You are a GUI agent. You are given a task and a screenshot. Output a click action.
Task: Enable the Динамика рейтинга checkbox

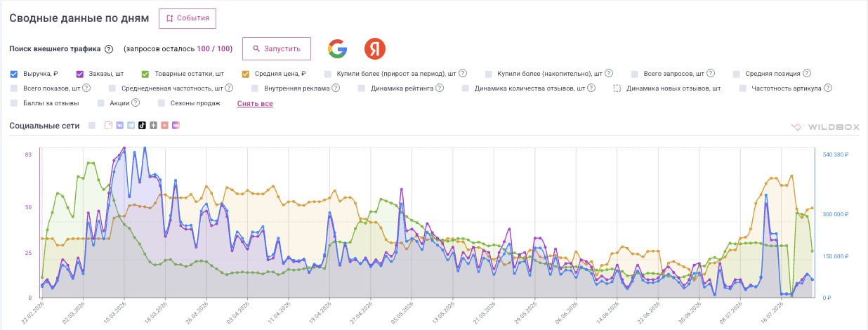click(x=362, y=88)
